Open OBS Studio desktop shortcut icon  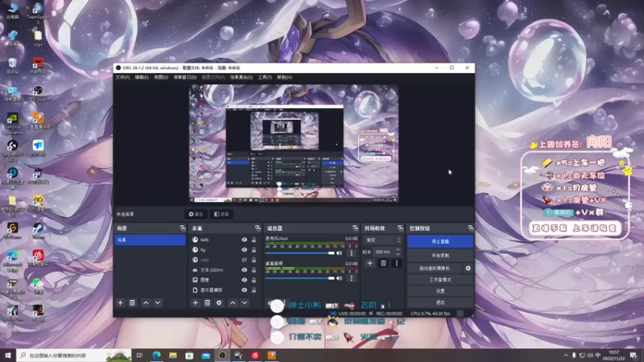38,93
